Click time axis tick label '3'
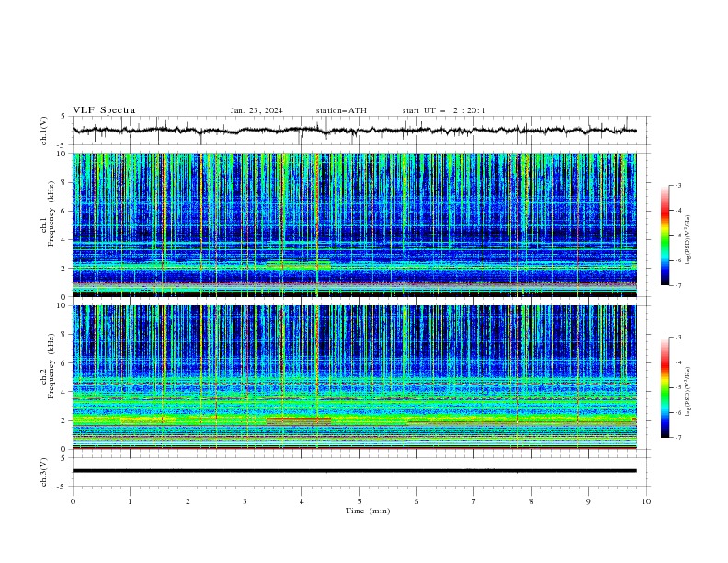This screenshot has height=563, width=728. pos(245,501)
